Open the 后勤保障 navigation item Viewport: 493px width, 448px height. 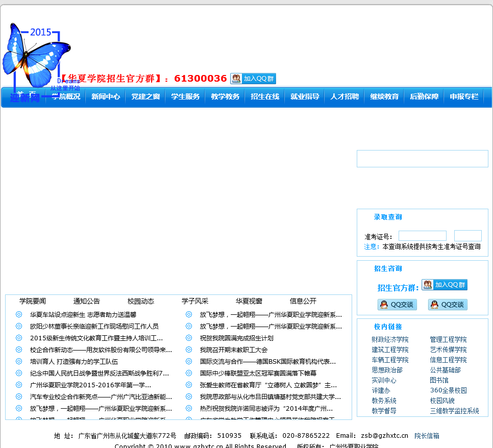[424, 96]
